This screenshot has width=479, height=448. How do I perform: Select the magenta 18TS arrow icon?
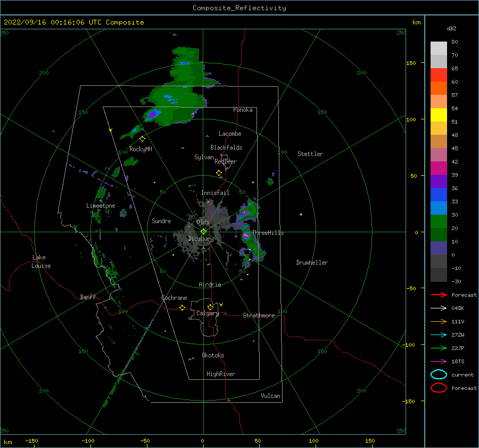tap(439, 362)
